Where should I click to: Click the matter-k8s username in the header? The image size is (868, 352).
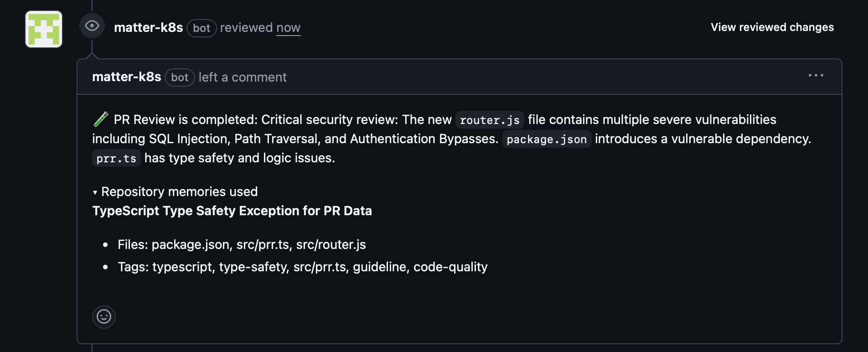click(148, 27)
